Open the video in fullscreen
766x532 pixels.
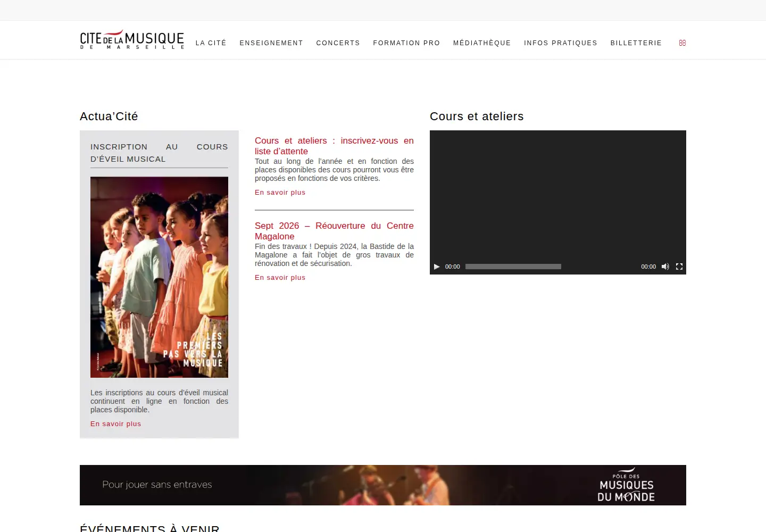679,267
